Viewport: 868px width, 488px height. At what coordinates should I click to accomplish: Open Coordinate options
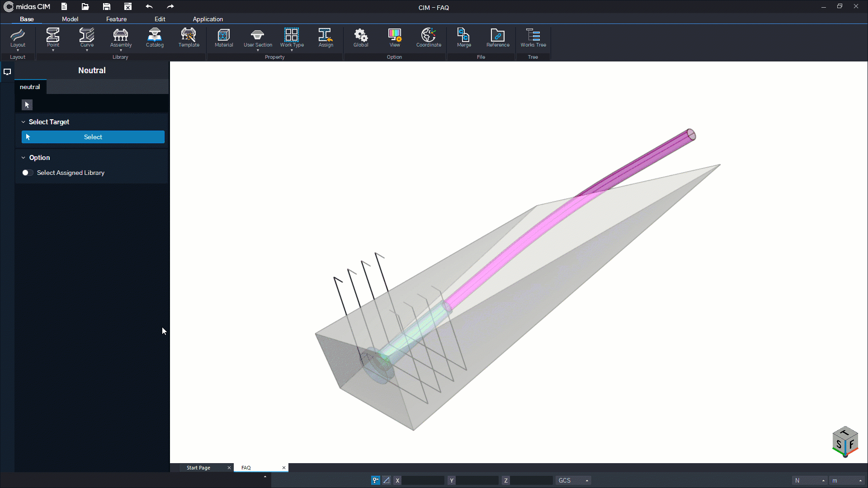(429, 38)
